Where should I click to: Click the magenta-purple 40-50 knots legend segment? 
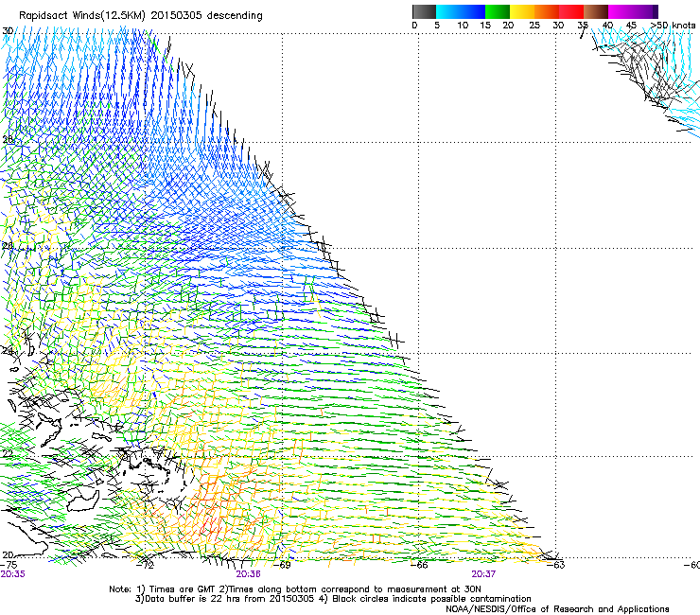[633, 11]
